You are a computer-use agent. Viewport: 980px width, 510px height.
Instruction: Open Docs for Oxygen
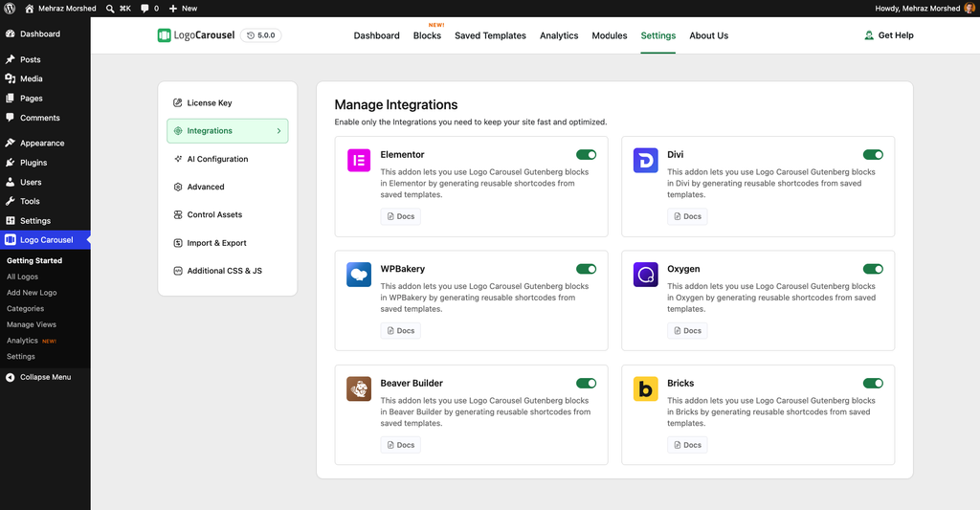687,331
